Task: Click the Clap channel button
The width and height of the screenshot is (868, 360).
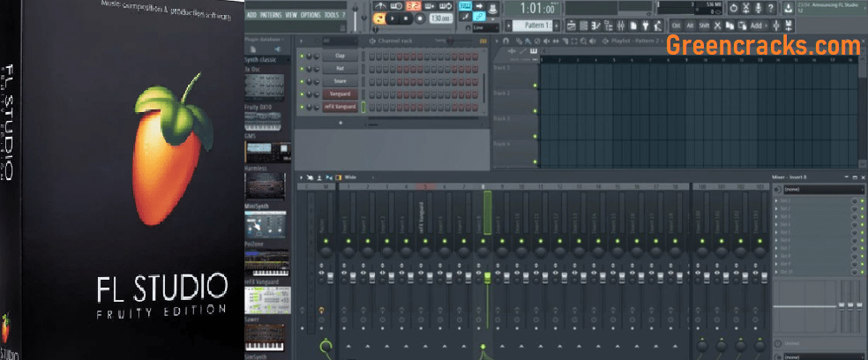Action: (340, 56)
